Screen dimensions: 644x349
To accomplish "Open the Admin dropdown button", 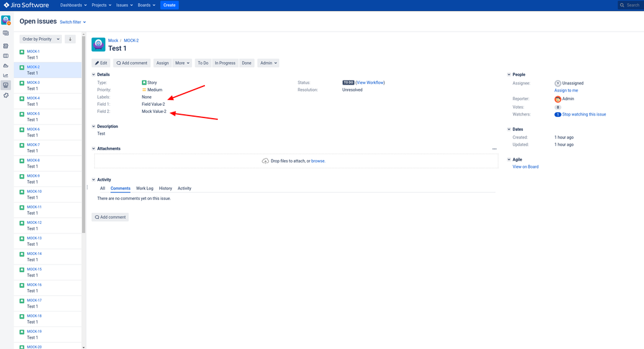I will click(268, 63).
